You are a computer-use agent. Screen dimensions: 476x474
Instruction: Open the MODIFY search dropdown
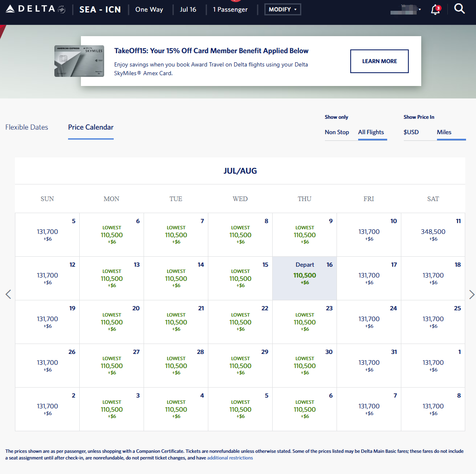(283, 9)
